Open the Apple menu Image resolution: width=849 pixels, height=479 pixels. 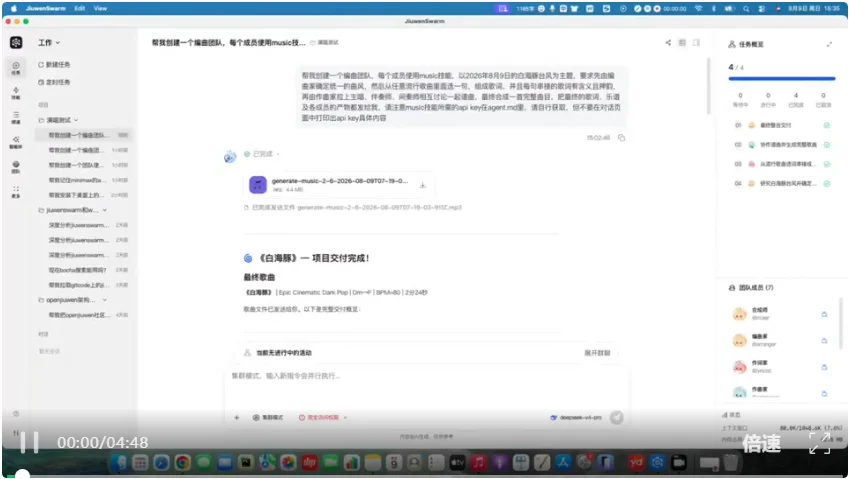point(14,9)
